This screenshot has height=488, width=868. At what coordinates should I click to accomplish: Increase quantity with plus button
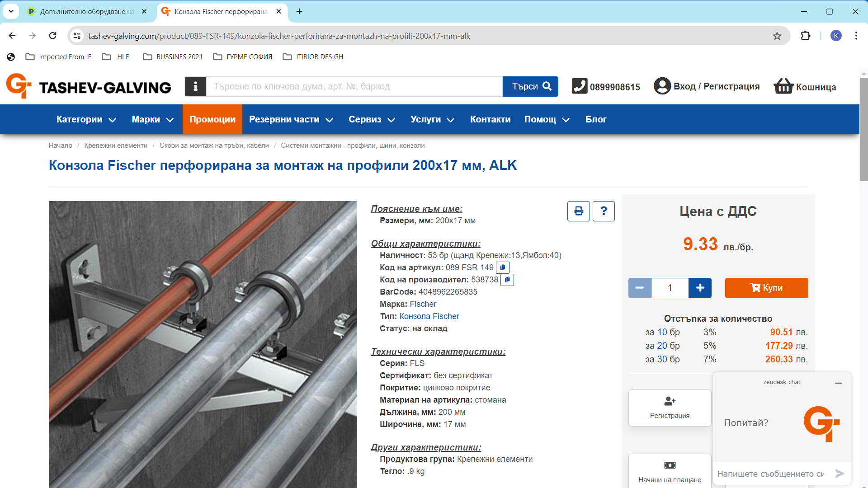(x=700, y=288)
